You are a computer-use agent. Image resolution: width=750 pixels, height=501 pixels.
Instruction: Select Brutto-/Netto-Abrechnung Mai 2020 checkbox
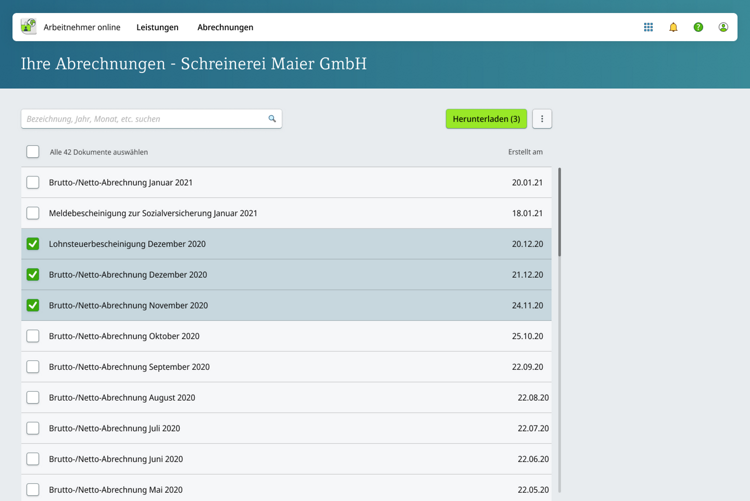(x=33, y=490)
